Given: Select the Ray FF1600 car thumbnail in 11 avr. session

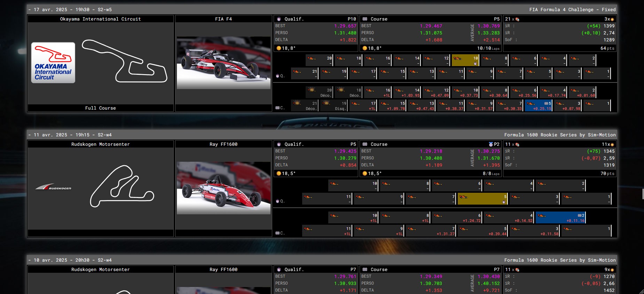Looking at the screenshot, I should click(223, 188).
